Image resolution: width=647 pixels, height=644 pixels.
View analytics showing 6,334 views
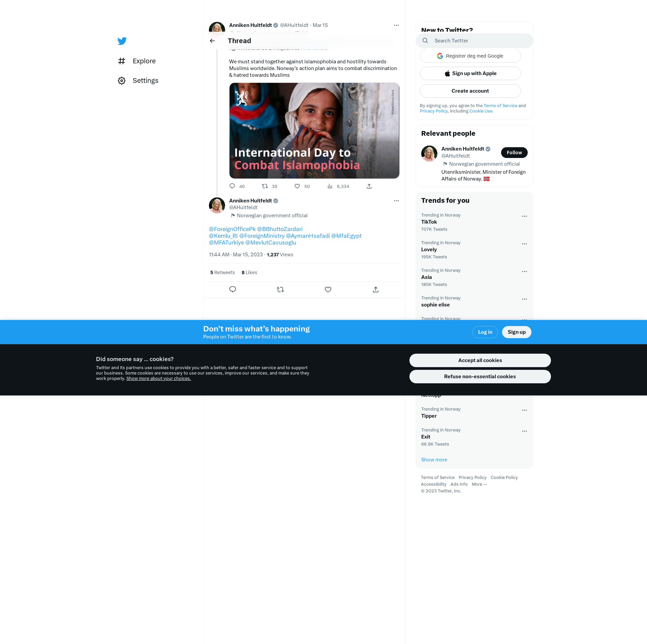point(338,186)
